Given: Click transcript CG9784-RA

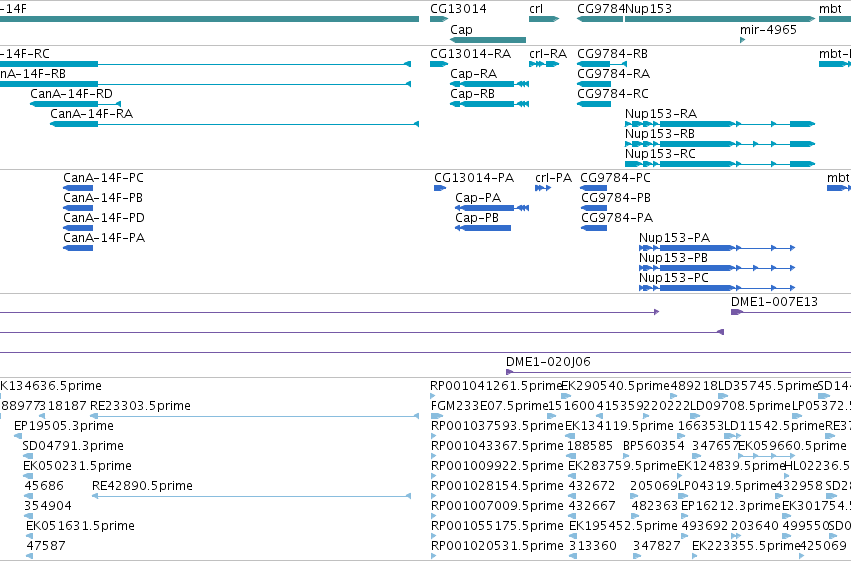Looking at the screenshot, I should click(x=613, y=74).
